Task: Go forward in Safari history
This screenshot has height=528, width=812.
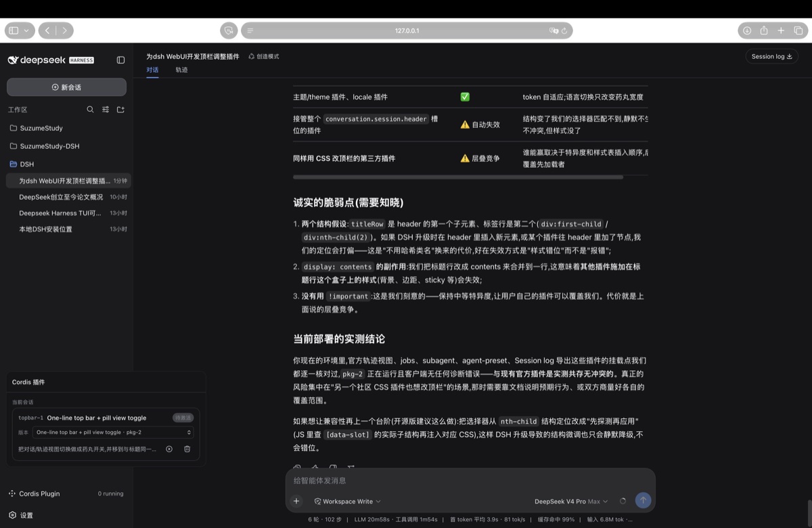Action: pos(65,30)
